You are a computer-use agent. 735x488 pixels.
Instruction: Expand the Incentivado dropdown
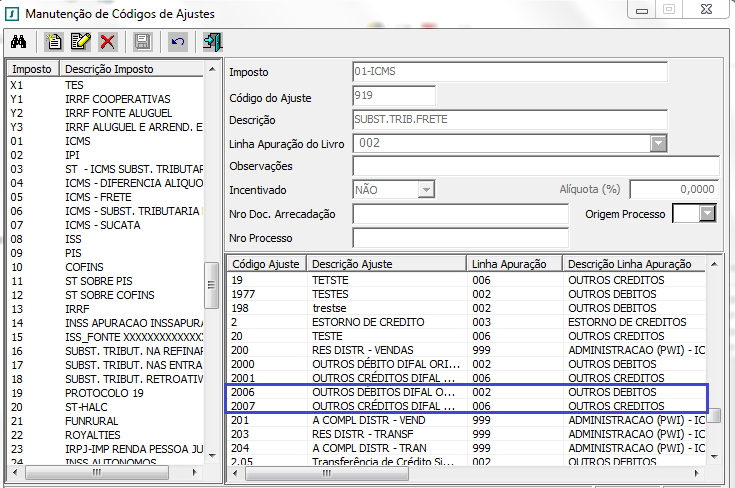tap(426, 189)
